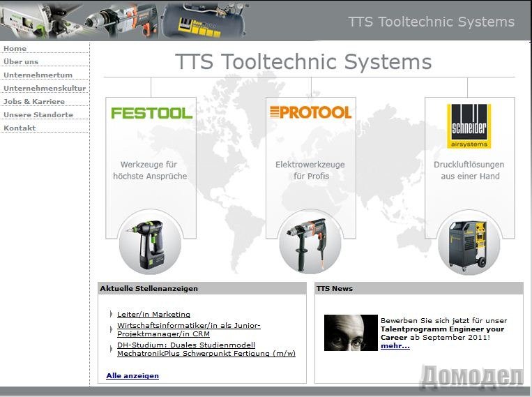
Task: Select the Festool cordless drill image
Action: (149, 246)
